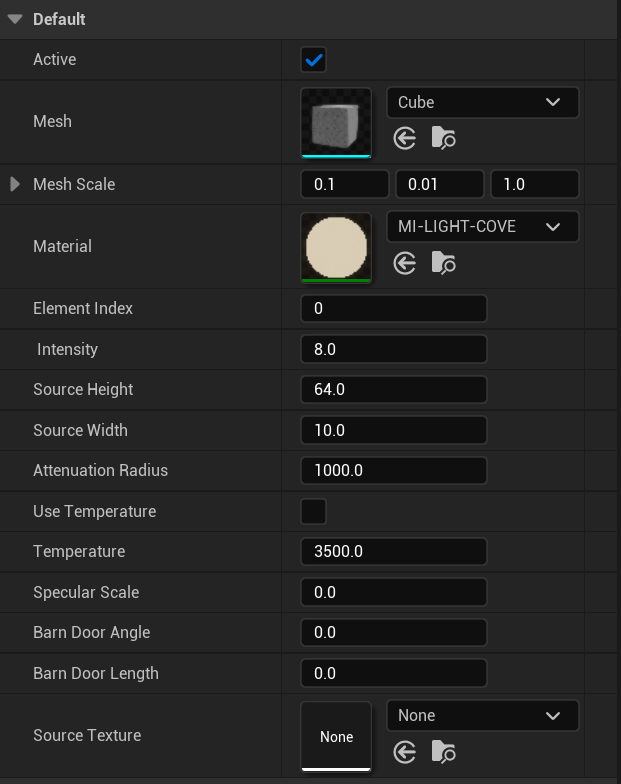621x784 pixels.
Task: Click the Barn Door Length field
Action: tap(394, 673)
